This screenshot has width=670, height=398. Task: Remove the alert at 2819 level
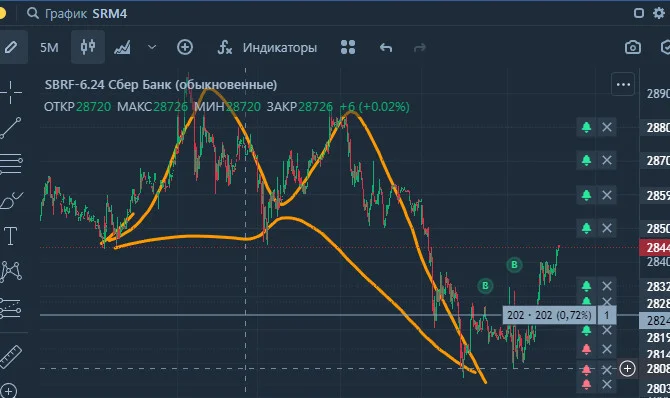(x=607, y=330)
